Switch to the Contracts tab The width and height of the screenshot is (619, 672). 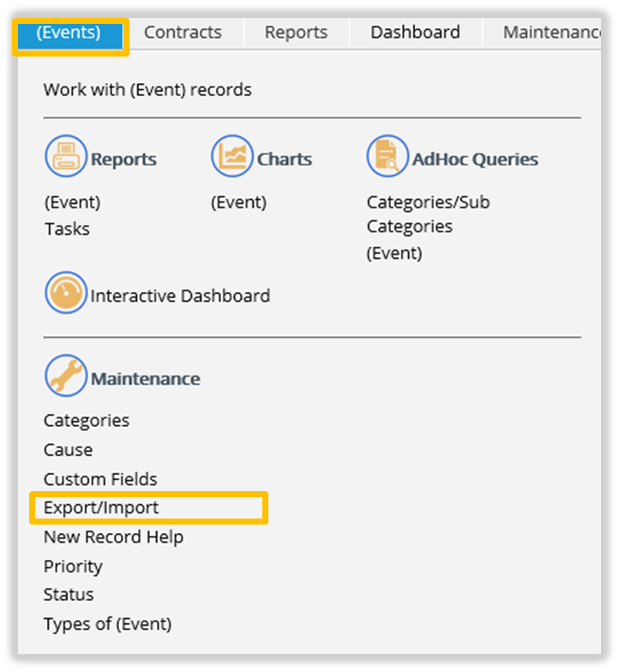(x=183, y=33)
